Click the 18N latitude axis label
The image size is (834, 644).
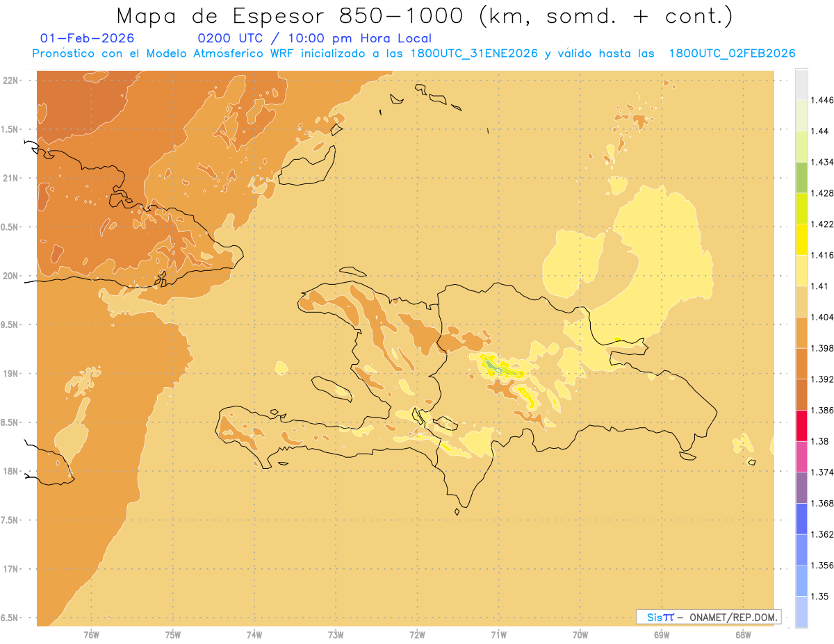tap(12, 471)
